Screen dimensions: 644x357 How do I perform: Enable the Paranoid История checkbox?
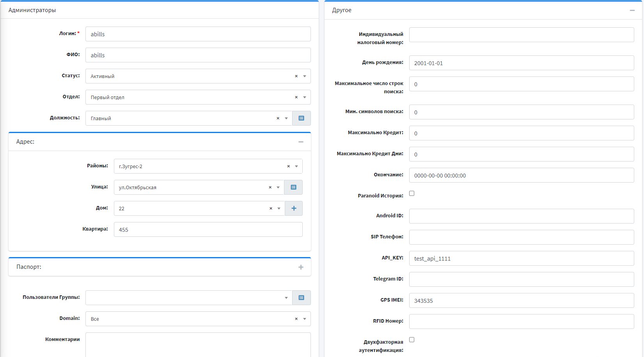pos(412,194)
